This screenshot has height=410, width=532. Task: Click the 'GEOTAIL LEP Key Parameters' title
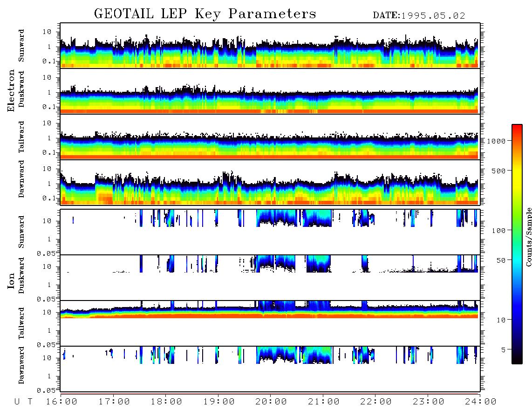pyautogui.click(x=205, y=14)
